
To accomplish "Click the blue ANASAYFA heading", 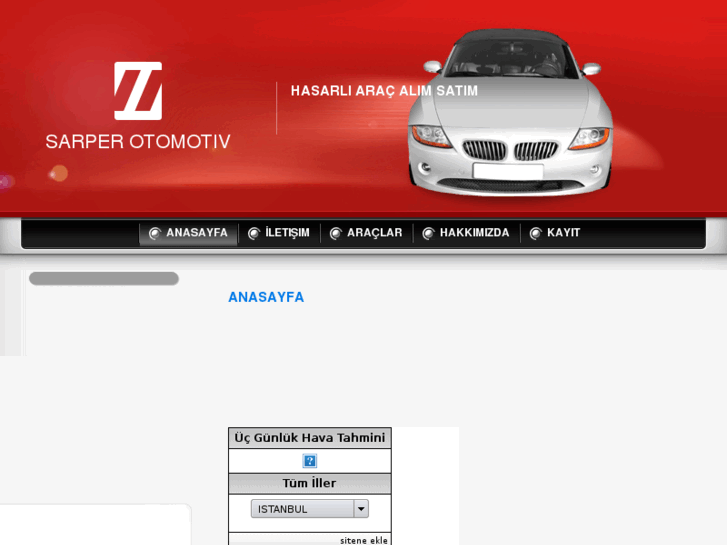I will click(x=266, y=297).
